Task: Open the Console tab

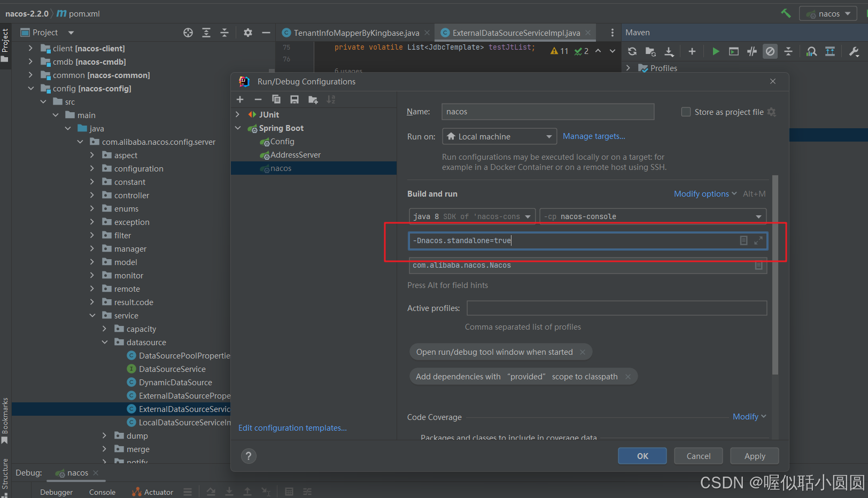Action: tap(102, 492)
